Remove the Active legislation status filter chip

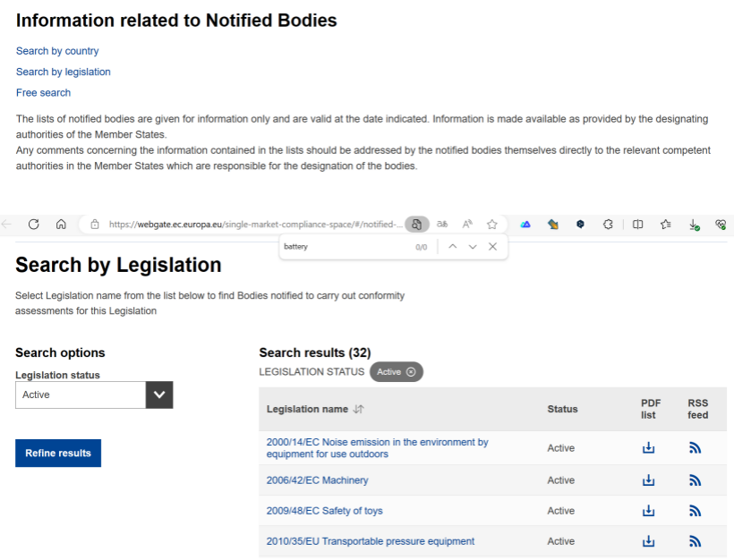(x=411, y=372)
